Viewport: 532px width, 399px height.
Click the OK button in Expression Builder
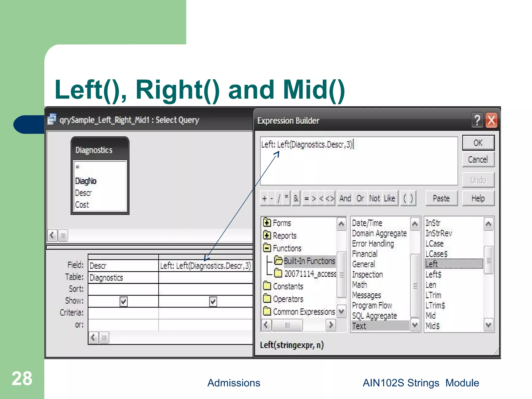pos(478,143)
